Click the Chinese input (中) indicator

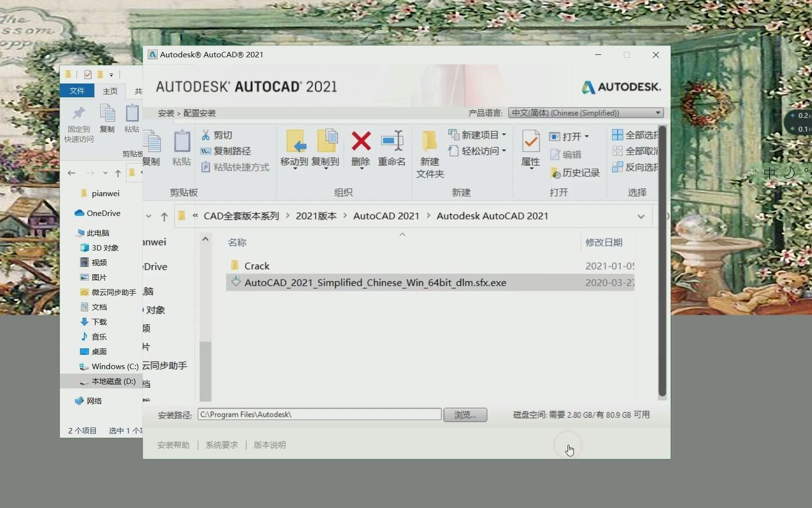point(770,173)
